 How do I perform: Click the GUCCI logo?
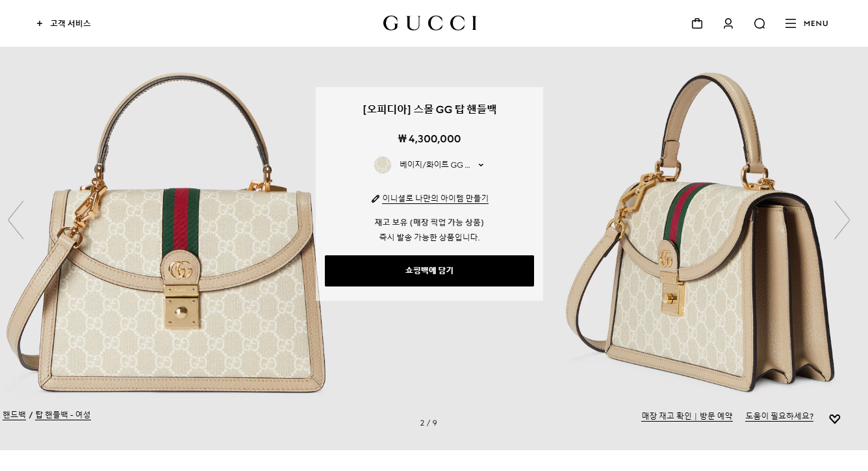(429, 23)
